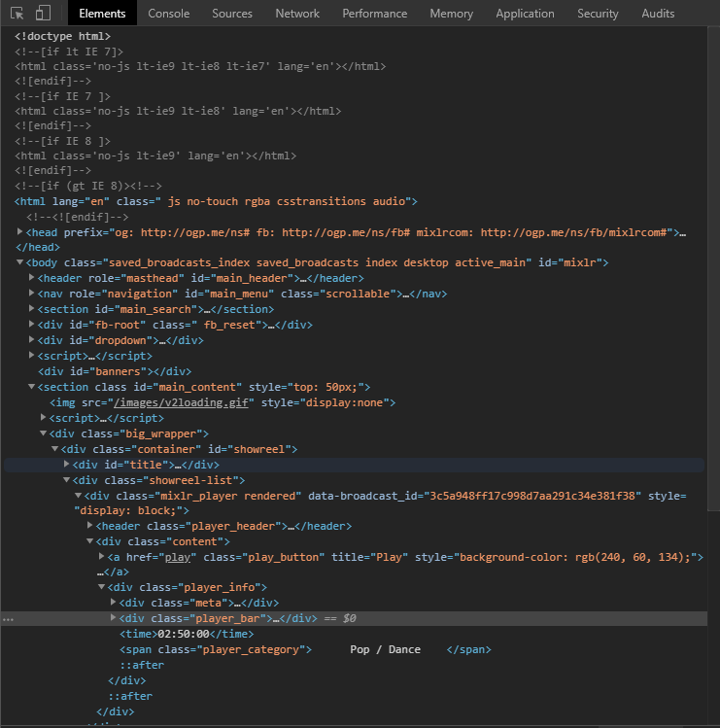Collapse the div class content node
Viewport: 720px width, 728px height.
(x=90, y=540)
